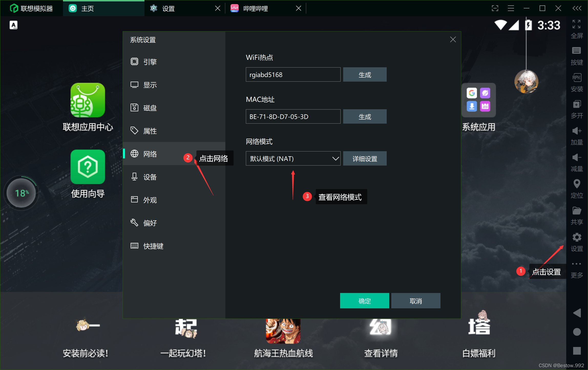588x370 pixels.
Task: Close the 系统设置 dialog
Action: [x=453, y=39]
